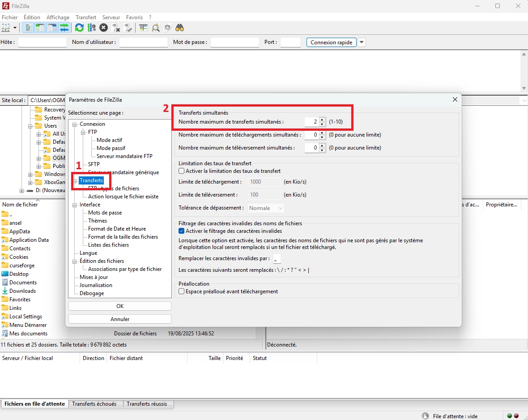528x420 pixels.
Task: Click Mes documents folder icon
Action: point(5,334)
